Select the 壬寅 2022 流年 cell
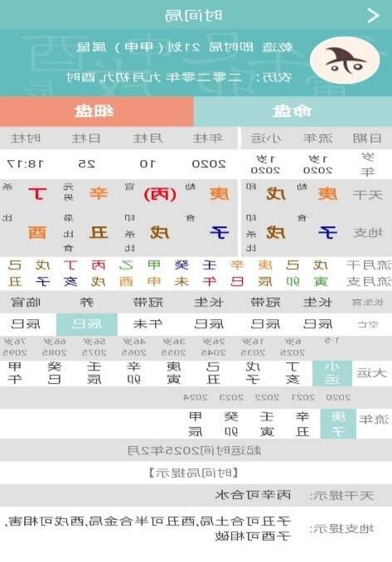Image resolution: width=392 pixels, height=562 pixels. pos(267,424)
